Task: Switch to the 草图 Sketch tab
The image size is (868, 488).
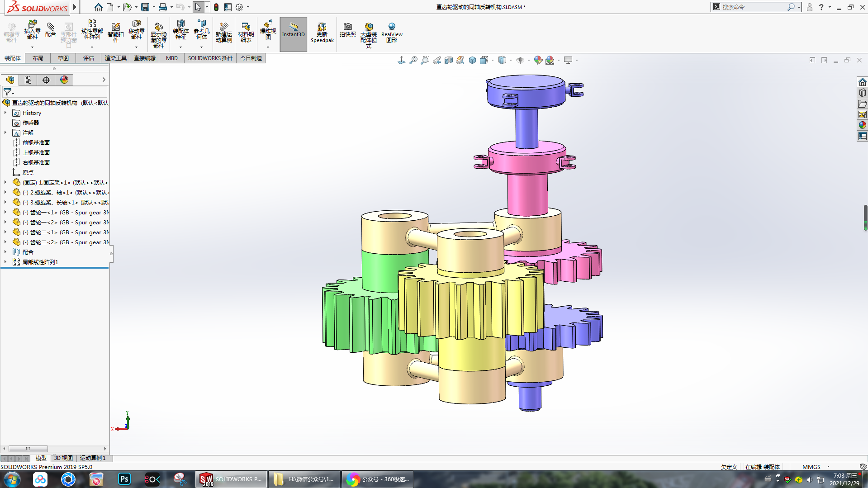Action: coord(63,58)
